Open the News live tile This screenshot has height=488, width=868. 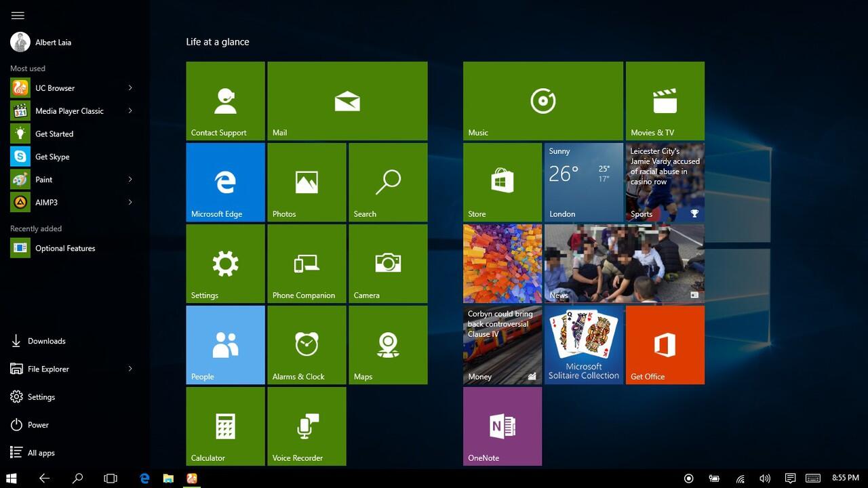[x=625, y=264]
